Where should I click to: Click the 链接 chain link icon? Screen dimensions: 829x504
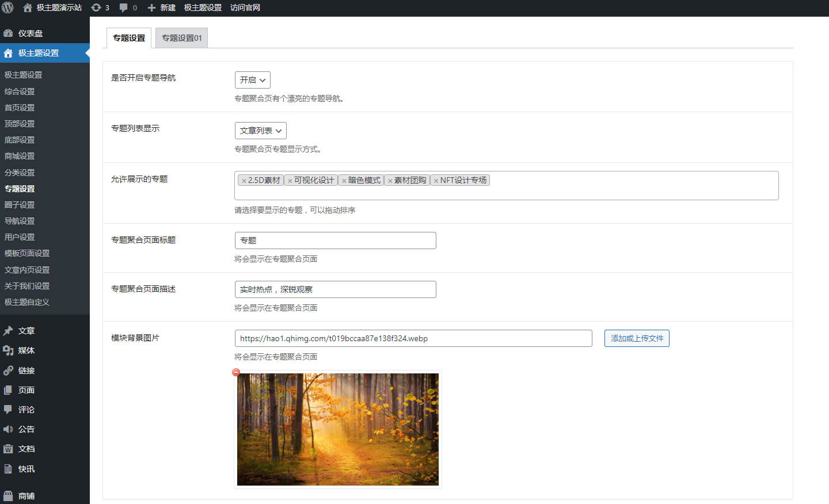coord(8,371)
